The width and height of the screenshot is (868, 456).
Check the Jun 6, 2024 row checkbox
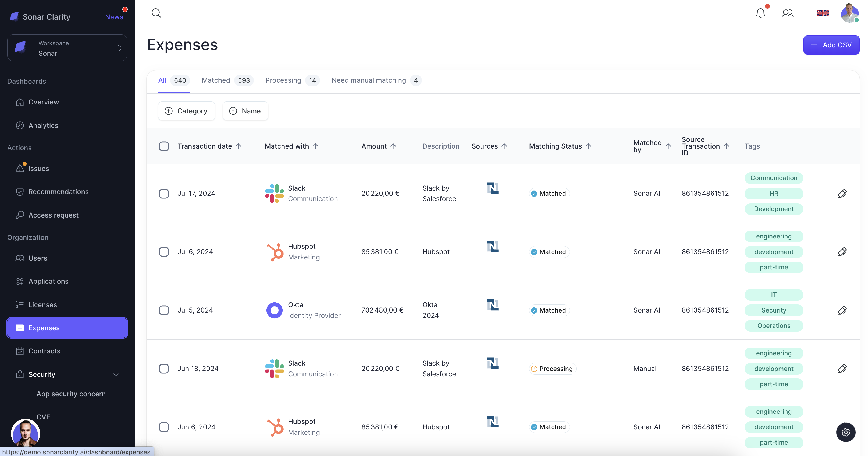coord(164,427)
